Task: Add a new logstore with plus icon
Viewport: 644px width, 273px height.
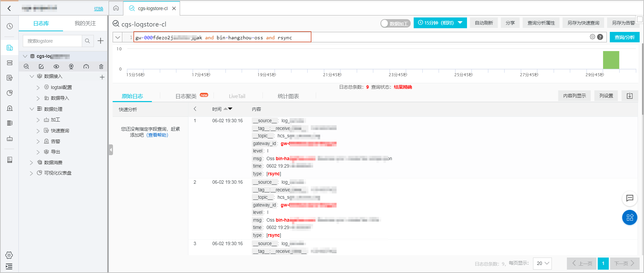Action: pos(101,41)
